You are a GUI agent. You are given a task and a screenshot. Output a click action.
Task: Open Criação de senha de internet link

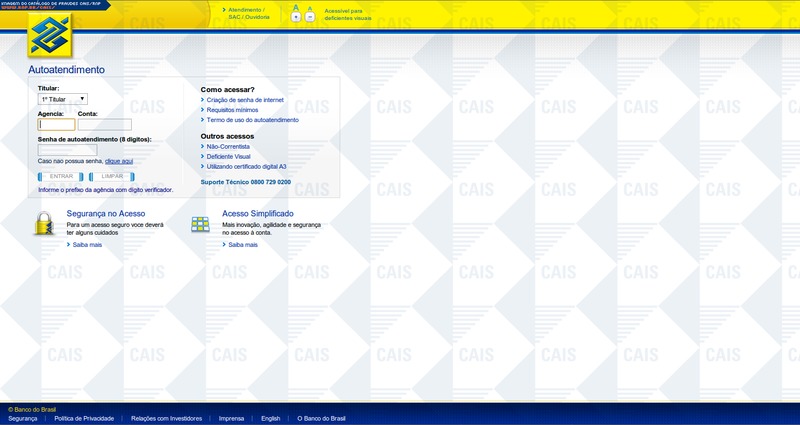tap(251, 101)
